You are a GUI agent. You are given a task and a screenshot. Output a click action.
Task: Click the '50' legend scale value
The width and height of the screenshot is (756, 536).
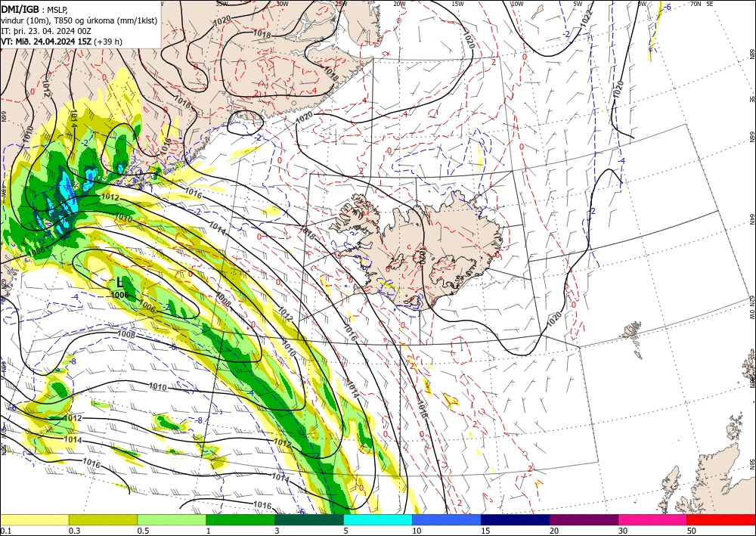692,531
